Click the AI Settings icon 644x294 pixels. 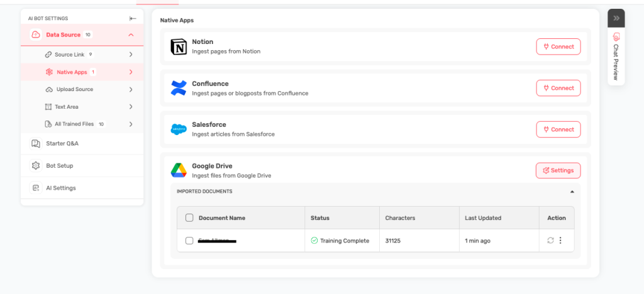click(36, 188)
